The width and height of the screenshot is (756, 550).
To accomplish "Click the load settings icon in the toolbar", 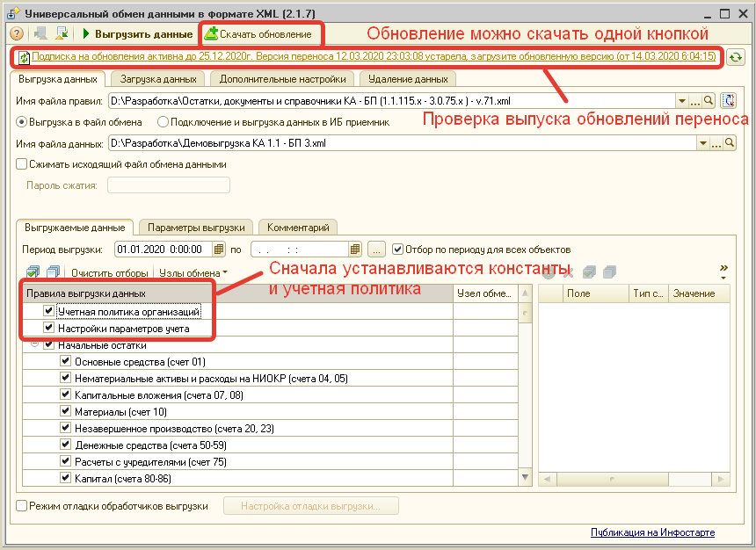I will click(60, 35).
